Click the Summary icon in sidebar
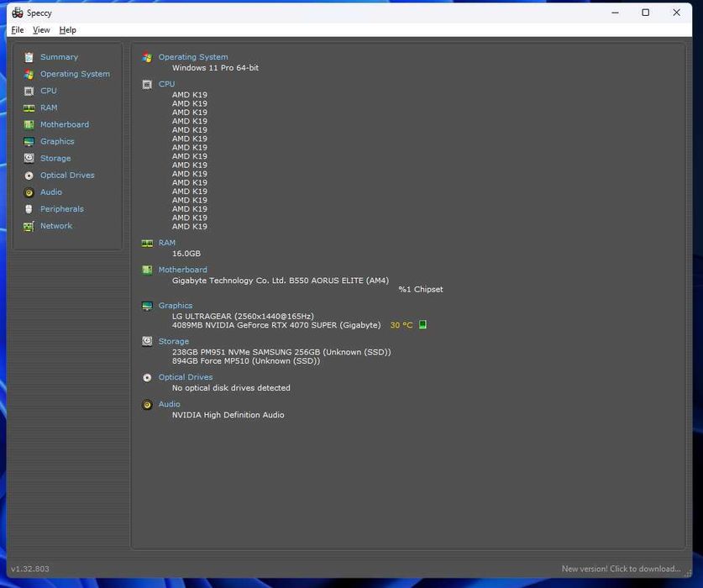This screenshot has height=588, width=703. (x=29, y=57)
